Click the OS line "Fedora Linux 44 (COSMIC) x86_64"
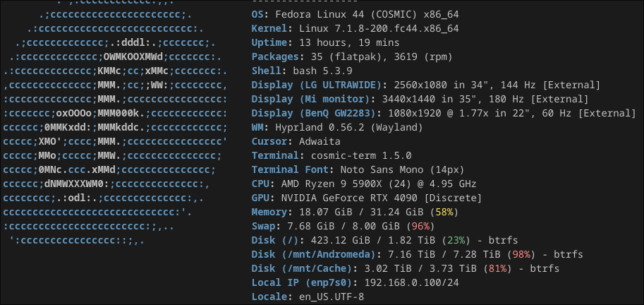 pyautogui.click(x=367, y=15)
